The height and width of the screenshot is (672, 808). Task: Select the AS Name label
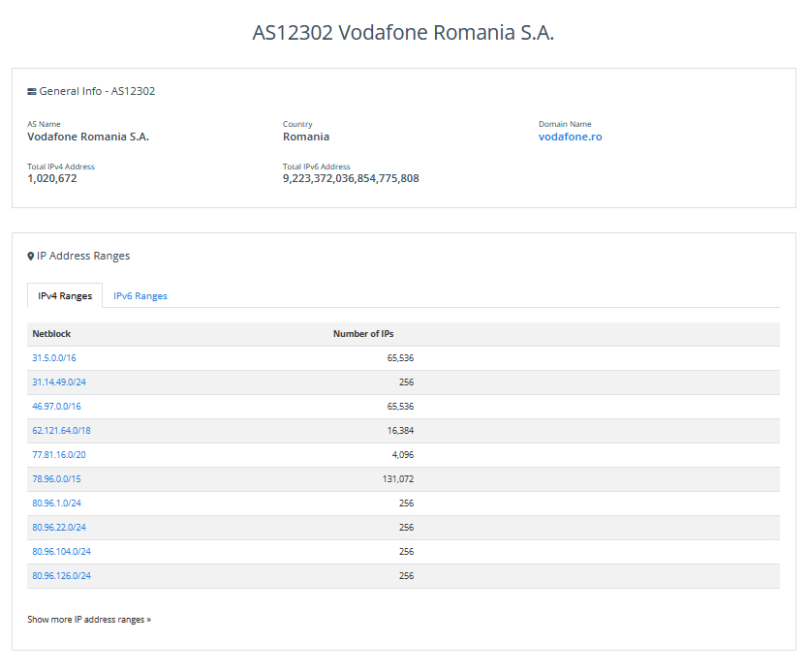click(44, 124)
